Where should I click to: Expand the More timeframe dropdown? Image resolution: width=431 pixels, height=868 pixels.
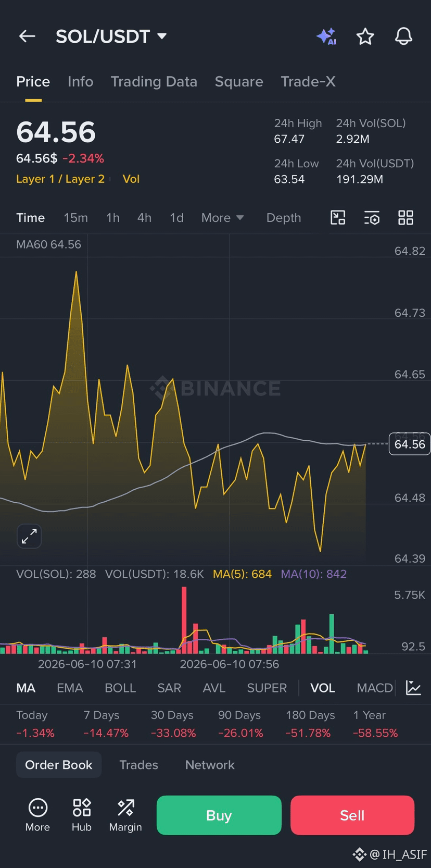click(222, 218)
